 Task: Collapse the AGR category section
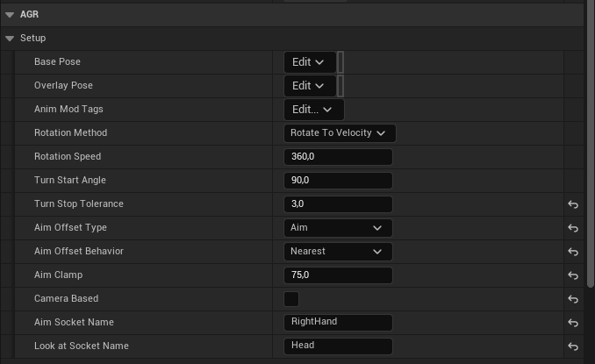click(9, 15)
